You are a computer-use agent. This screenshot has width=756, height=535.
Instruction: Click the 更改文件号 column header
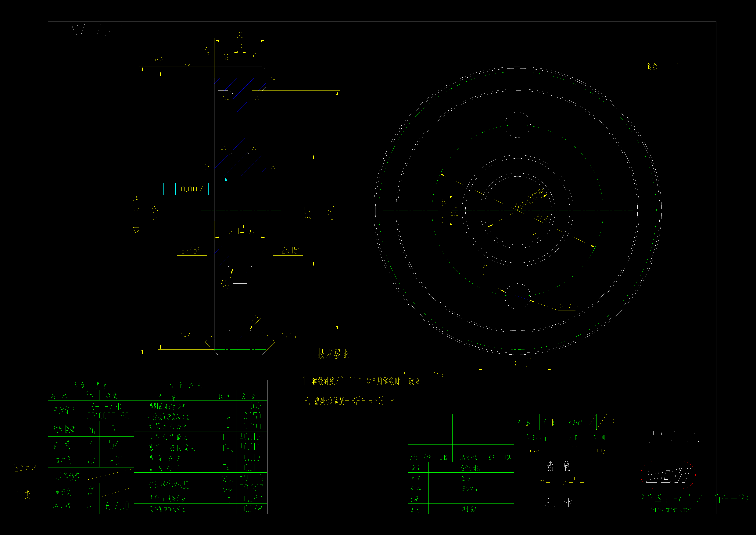(x=468, y=458)
